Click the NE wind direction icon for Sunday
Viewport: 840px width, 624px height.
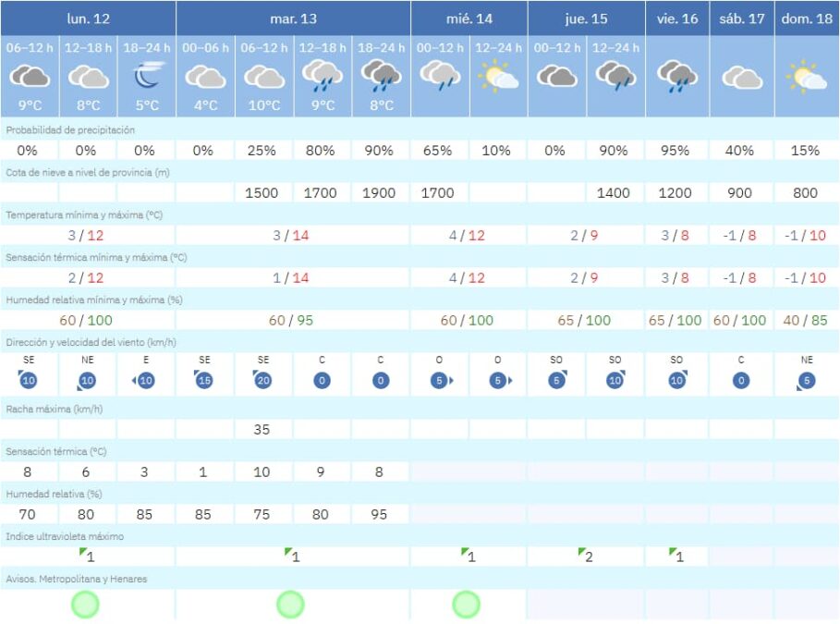[x=804, y=378]
